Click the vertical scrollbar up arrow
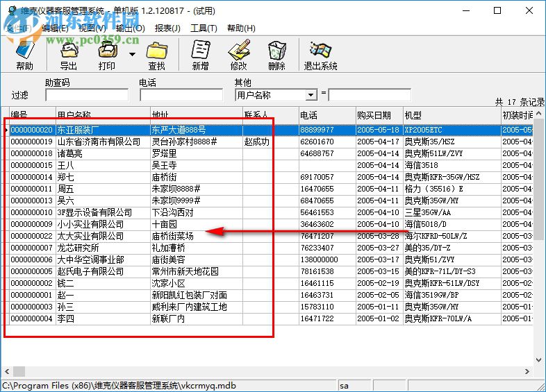The height and width of the screenshot is (392, 546). [538, 113]
